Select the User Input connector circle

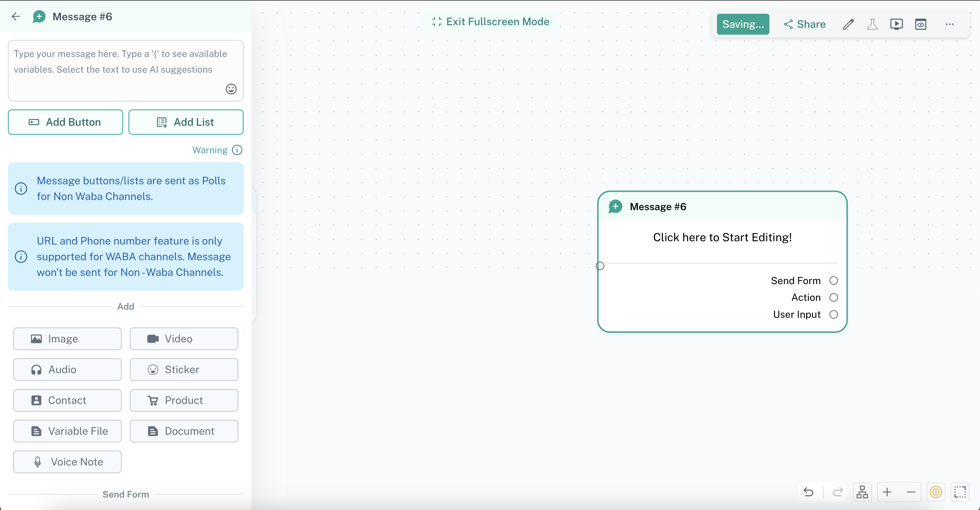point(834,315)
